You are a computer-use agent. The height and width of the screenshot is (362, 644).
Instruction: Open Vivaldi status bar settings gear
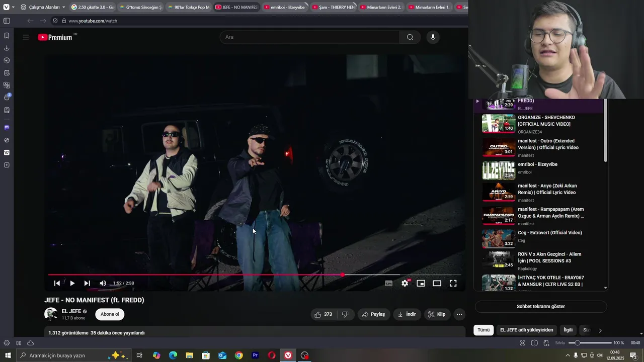[x=7, y=343]
